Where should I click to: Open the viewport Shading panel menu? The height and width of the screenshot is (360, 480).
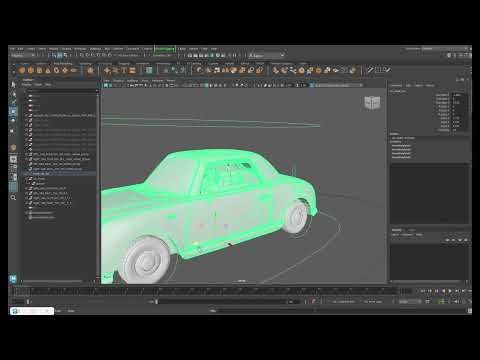pyautogui.click(x=118, y=81)
